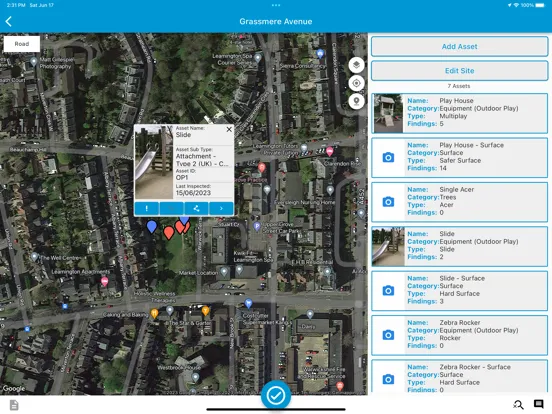Tap the Leamington Spa Courier Series marker
This screenshot has height=414, width=552.
[x=258, y=57]
